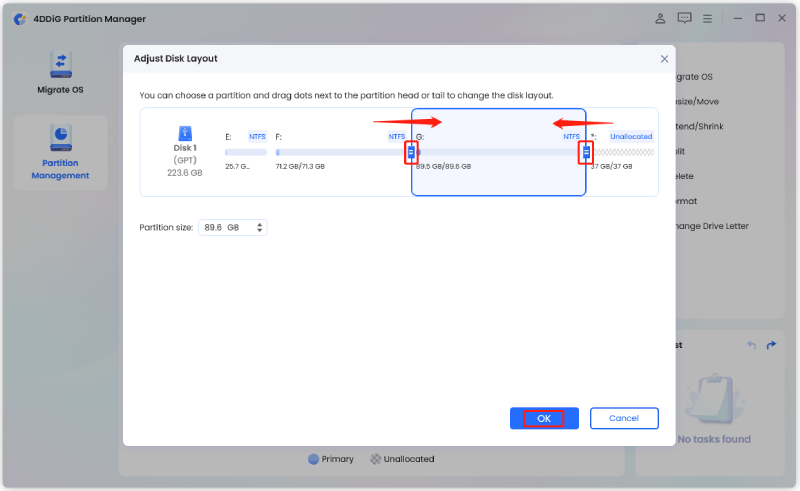Click the Disk 1 (GPT) 223.6 GB label

(x=185, y=160)
